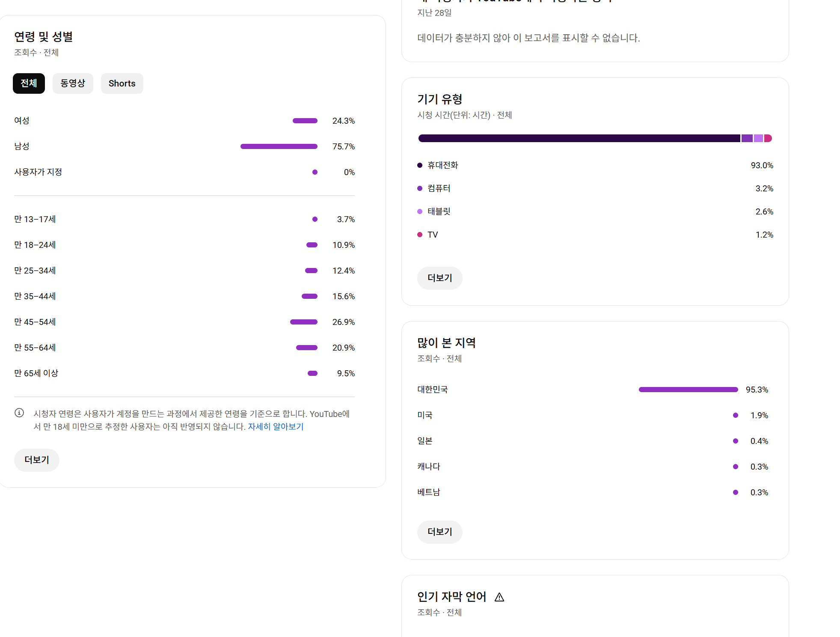Click the TV legend dot

click(x=420, y=235)
